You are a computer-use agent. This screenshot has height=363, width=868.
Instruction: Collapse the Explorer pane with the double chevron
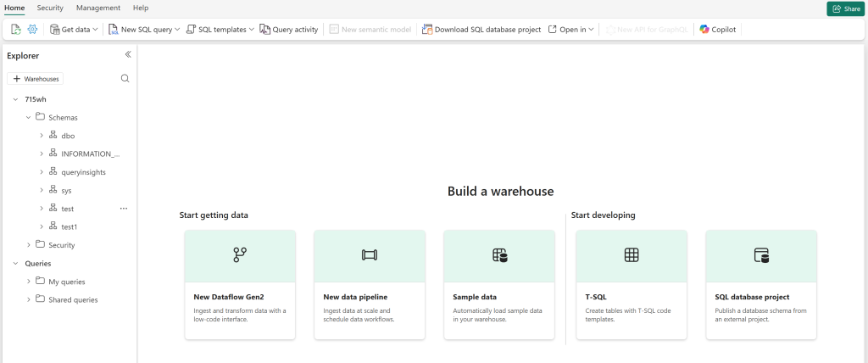(128, 54)
